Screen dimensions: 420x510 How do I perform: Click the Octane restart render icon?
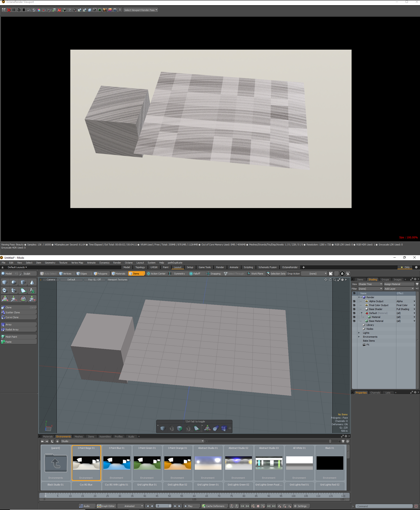point(19,10)
